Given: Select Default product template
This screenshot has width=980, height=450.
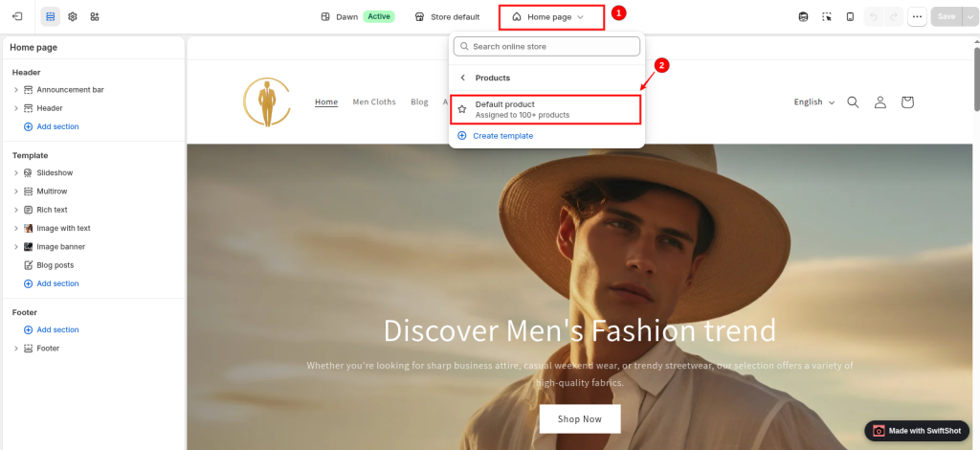Looking at the screenshot, I should [545, 109].
